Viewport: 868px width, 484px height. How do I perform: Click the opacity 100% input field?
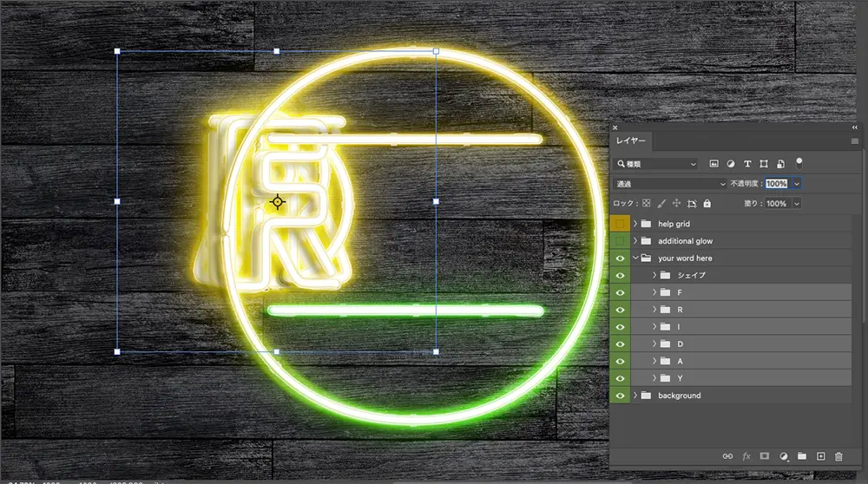click(777, 184)
